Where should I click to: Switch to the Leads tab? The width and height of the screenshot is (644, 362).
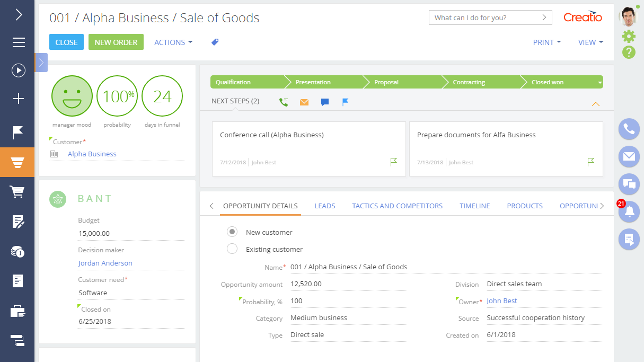click(325, 206)
